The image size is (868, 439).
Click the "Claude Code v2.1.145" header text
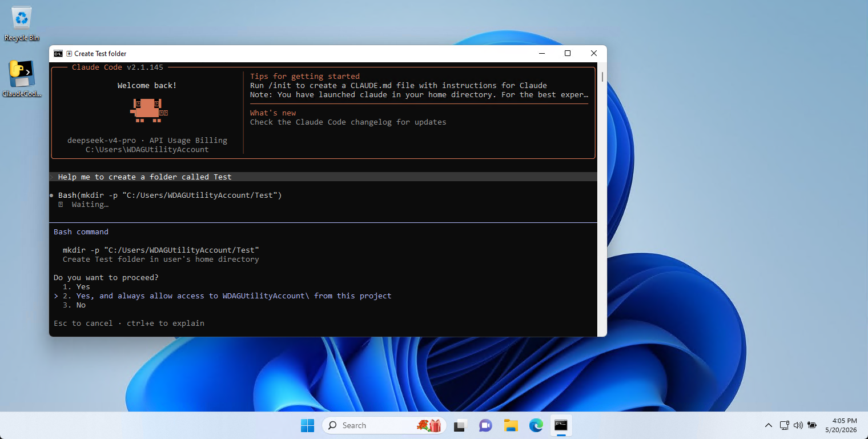coord(118,67)
